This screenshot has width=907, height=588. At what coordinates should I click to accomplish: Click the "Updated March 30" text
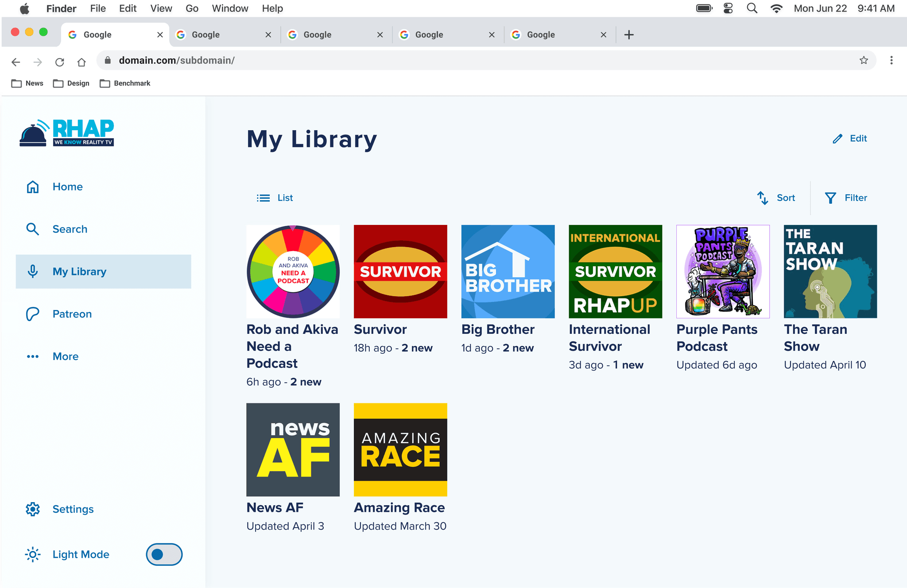[400, 526]
